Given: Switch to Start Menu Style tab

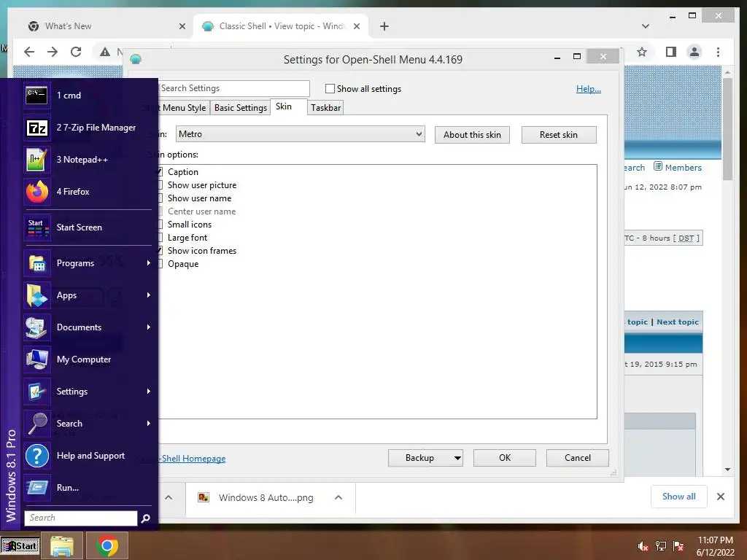Looking at the screenshot, I should coord(183,108).
